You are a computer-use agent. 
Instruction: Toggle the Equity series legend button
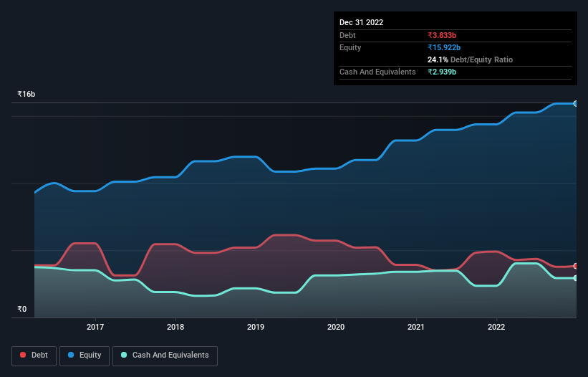85,355
